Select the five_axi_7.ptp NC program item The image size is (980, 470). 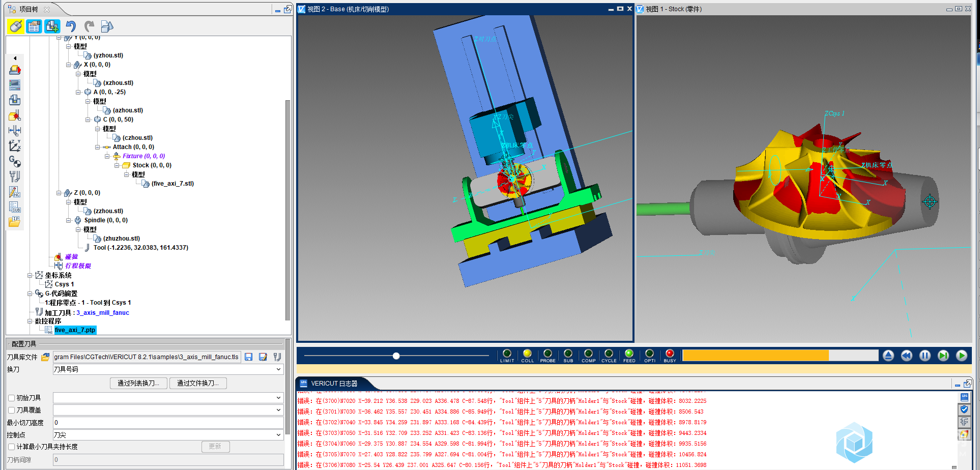(x=75, y=330)
